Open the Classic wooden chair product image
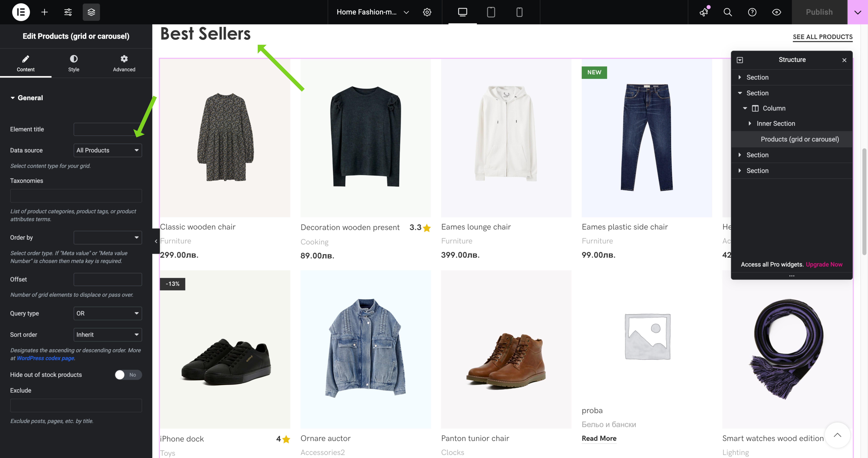The height and width of the screenshot is (458, 868). [225, 138]
